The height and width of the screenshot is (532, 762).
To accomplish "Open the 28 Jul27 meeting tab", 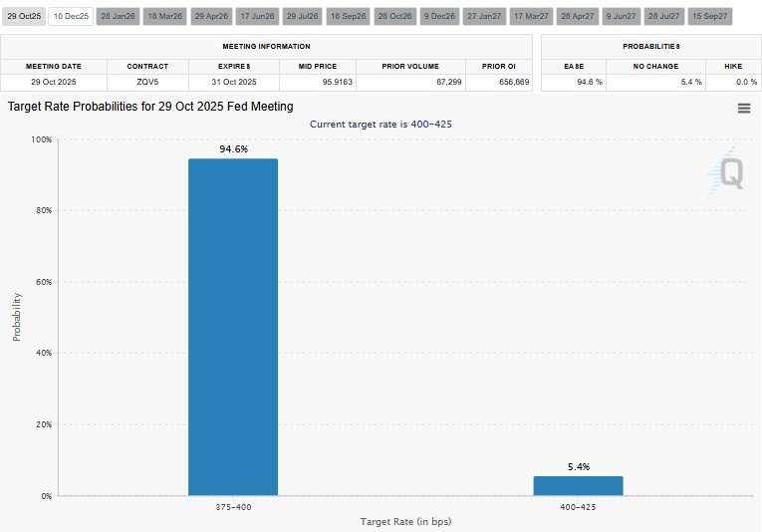I will click(665, 16).
